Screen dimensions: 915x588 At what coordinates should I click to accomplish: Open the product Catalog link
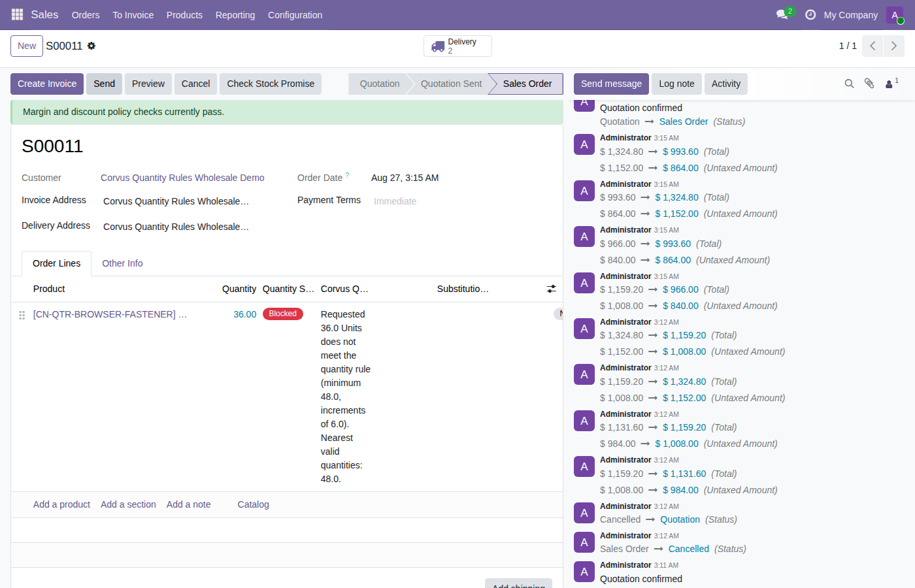pos(253,504)
